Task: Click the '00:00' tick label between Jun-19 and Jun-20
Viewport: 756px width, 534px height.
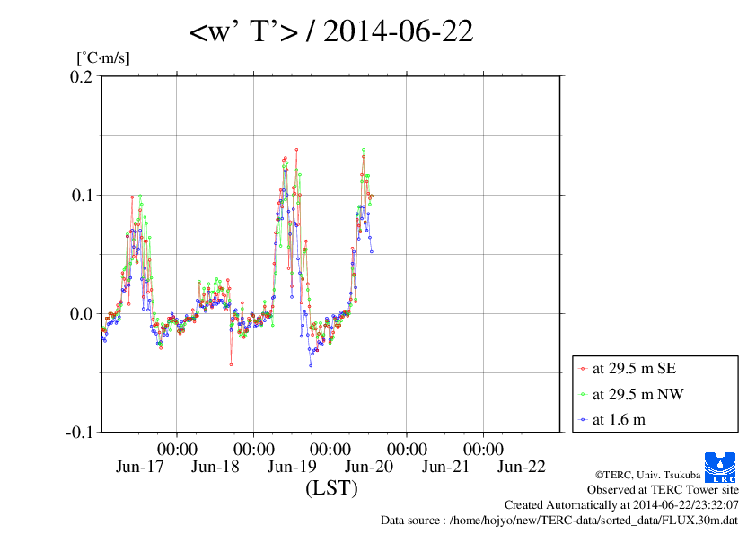Action: point(330,450)
